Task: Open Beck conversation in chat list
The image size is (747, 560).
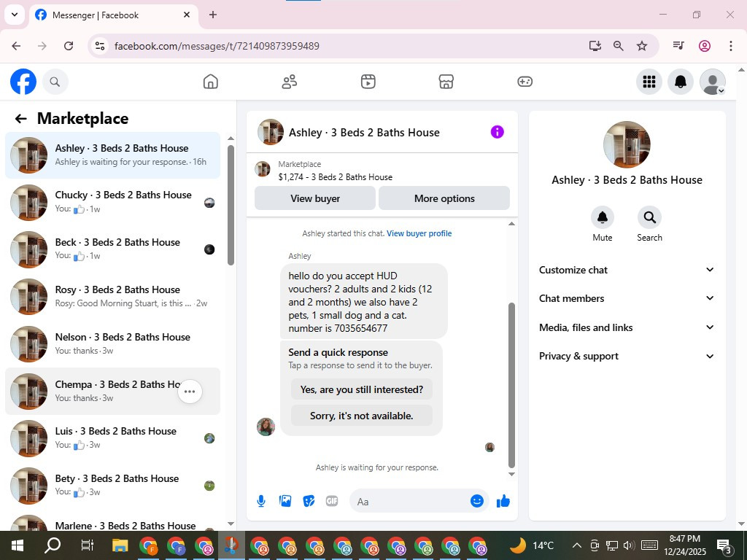Action: point(113,249)
